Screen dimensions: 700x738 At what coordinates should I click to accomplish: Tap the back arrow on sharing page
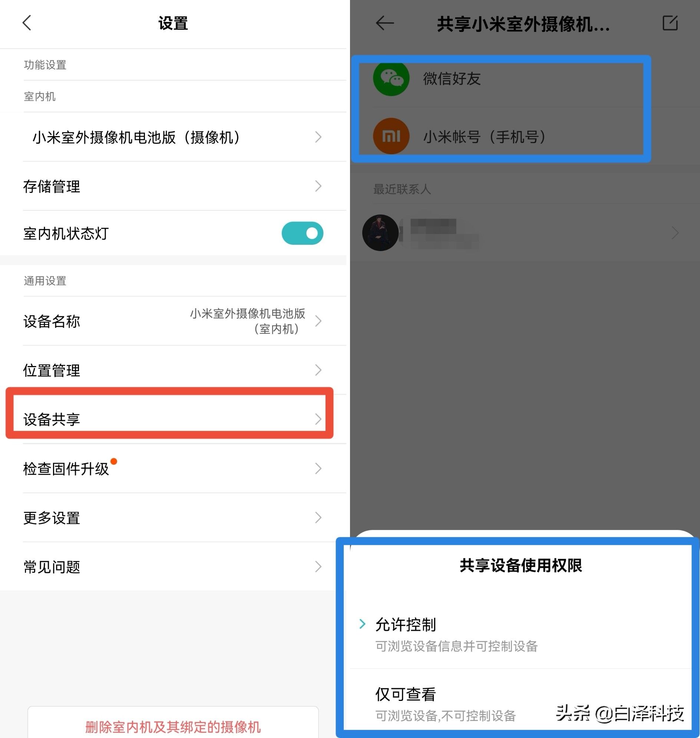click(x=385, y=23)
